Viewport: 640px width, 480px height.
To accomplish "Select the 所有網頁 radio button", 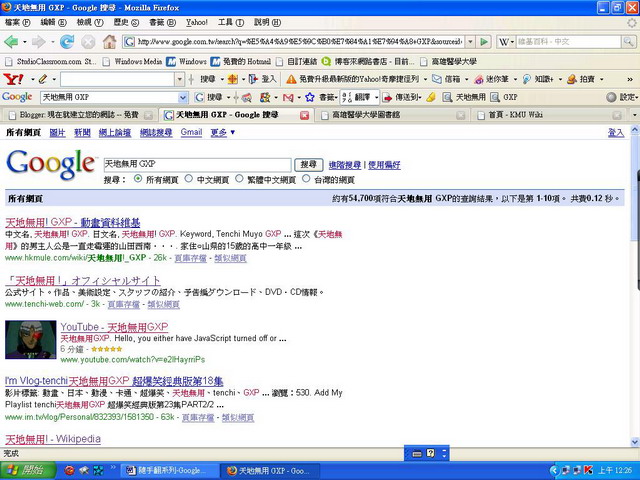I will [138, 179].
